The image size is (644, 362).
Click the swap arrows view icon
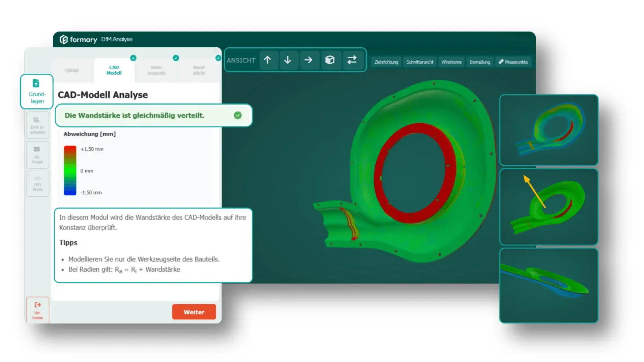point(352,60)
